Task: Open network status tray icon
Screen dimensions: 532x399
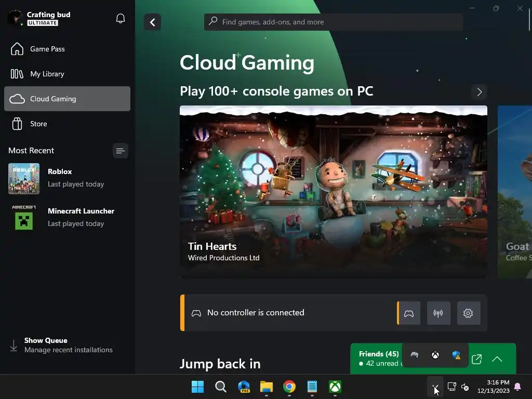Action: pos(452,387)
